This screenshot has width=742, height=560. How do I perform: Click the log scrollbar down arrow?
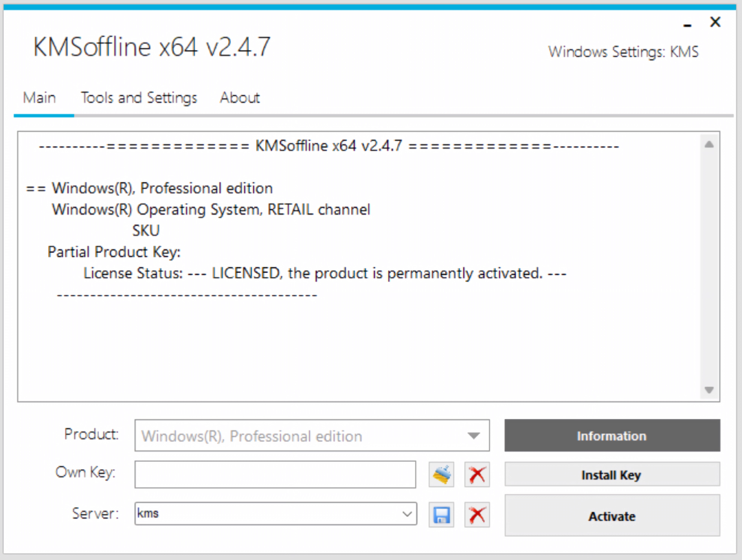[709, 390]
